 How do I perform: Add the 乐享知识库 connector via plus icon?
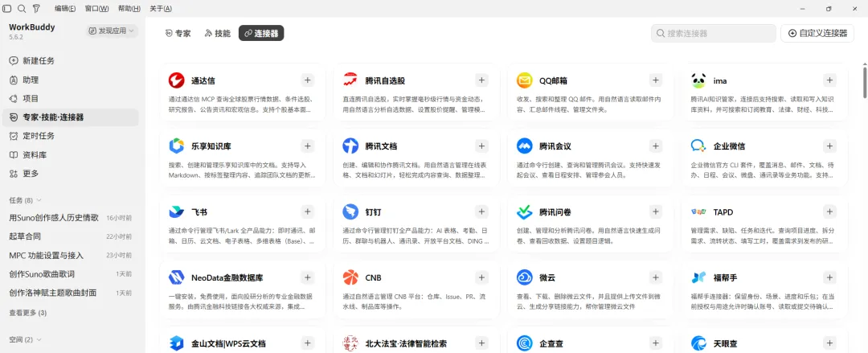coord(308,146)
